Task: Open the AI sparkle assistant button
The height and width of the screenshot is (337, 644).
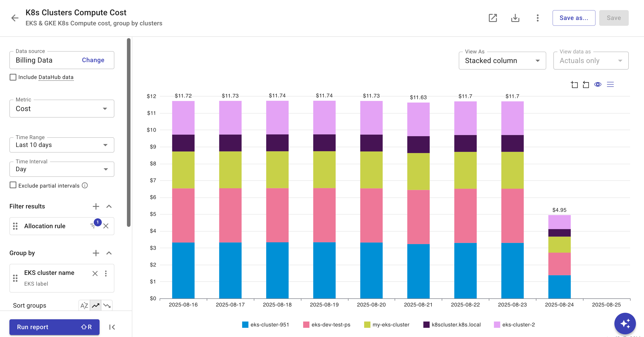Action: (x=625, y=323)
